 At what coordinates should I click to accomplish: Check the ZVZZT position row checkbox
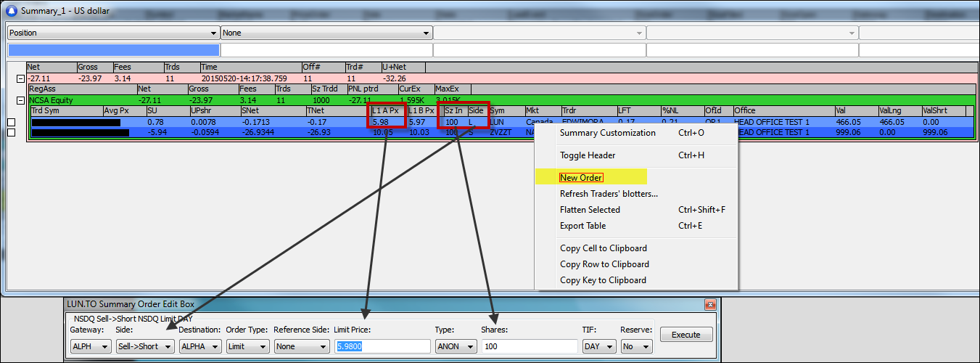[11, 133]
